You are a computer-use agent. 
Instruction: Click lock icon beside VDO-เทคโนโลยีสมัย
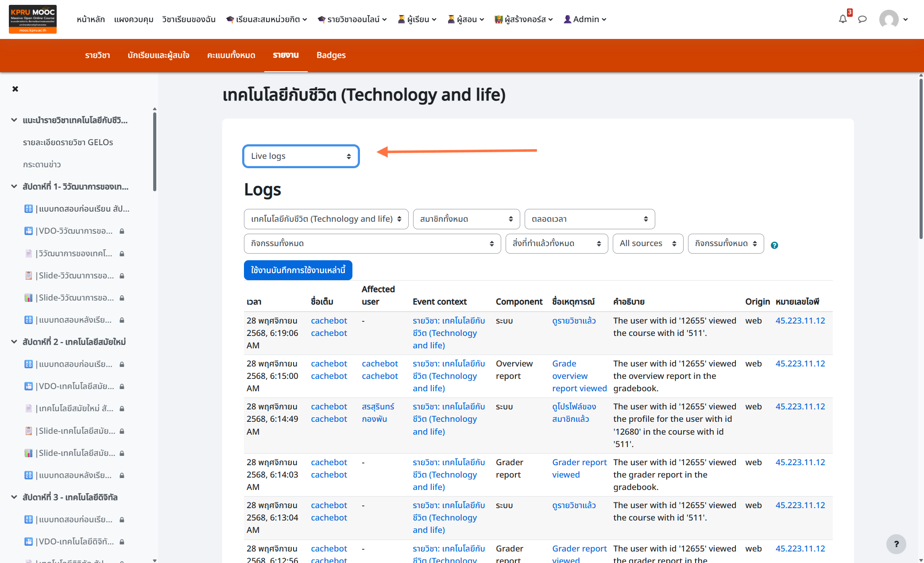(x=122, y=386)
